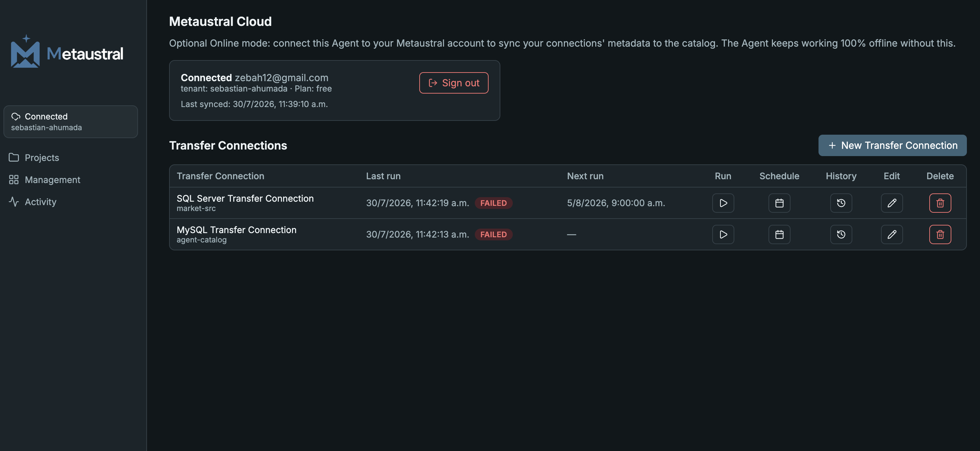The width and height of the screenshot is (980, 451).
Task: Click the Sign out button
Action: (453, 83)
